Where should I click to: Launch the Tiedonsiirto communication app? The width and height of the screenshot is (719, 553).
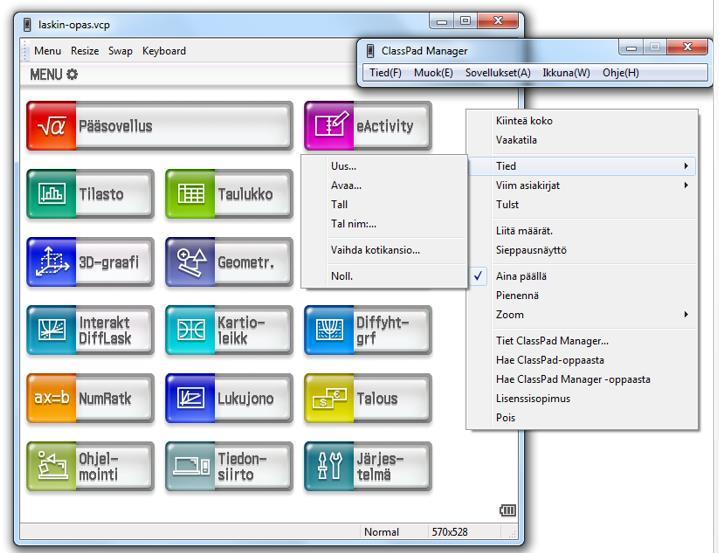229,466
